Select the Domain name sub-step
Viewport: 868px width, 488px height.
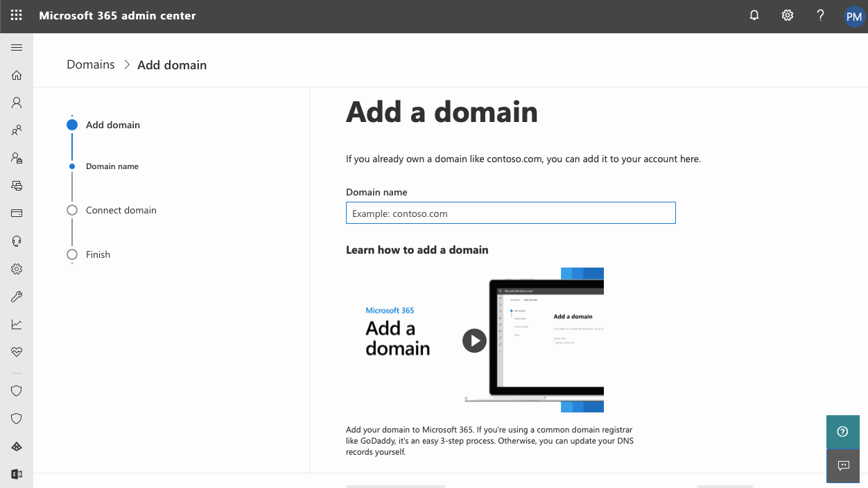point(104,166)
